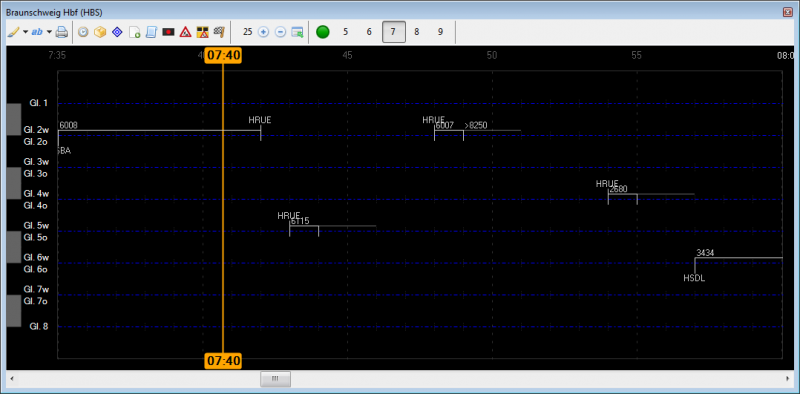Screen dimensions: 800x394
Task: Close the Braunschweig Hbf window
Action: click(788, 11)
